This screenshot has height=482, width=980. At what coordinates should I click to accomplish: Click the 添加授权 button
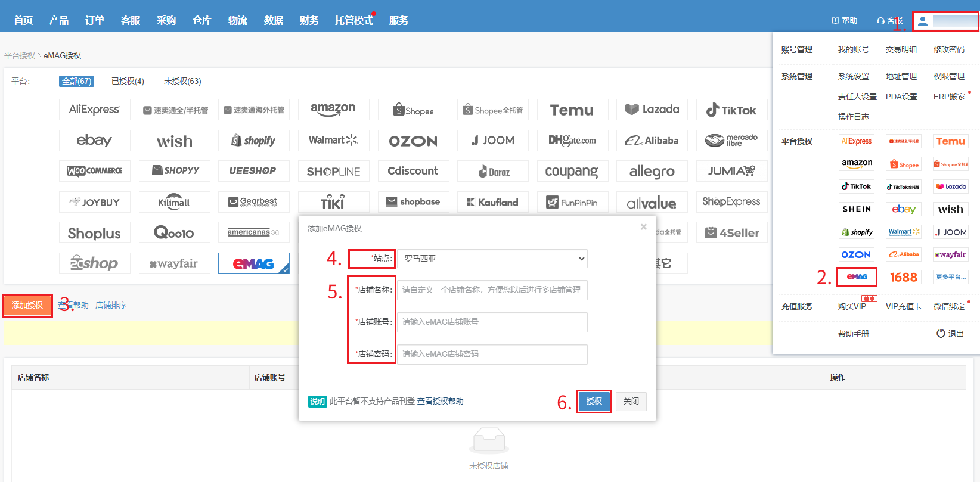click(27, 305)
